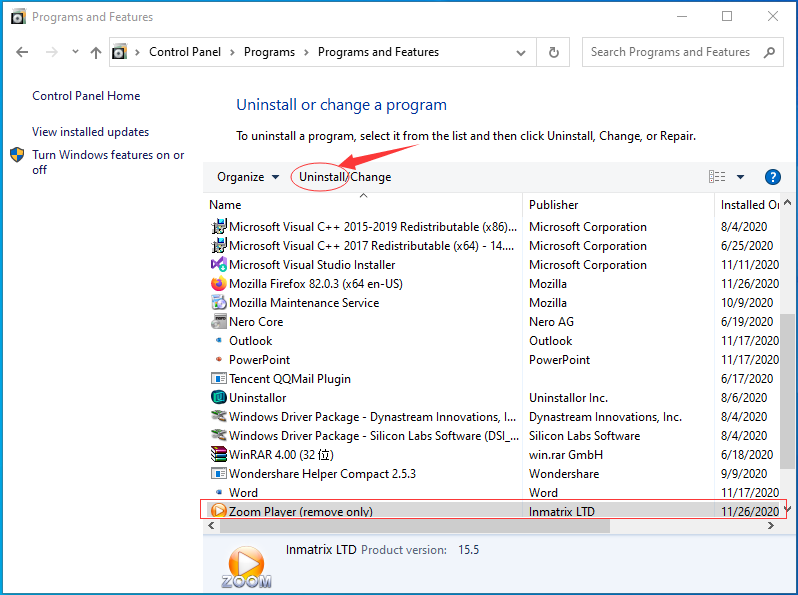Click the large Zoom Player details logo
The height and width of the screenshot is (595, 798).
click(x=246, y=568)
